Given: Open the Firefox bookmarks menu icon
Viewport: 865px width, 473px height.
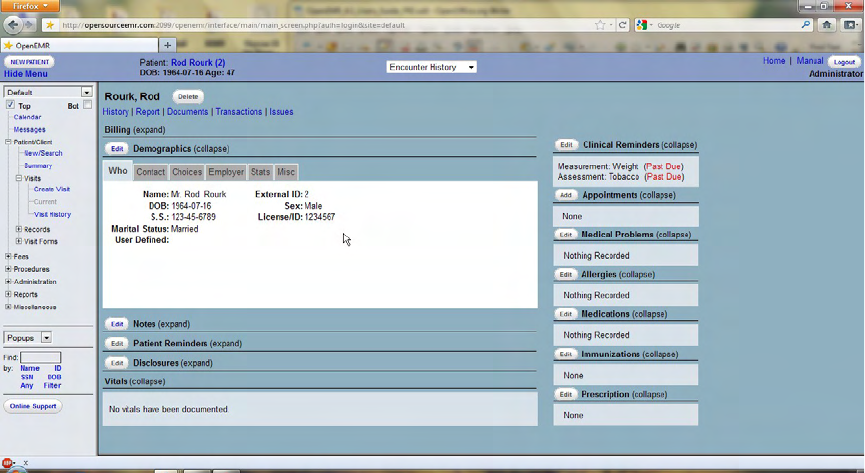Looking at the screenshot, I should coord(850,25).
